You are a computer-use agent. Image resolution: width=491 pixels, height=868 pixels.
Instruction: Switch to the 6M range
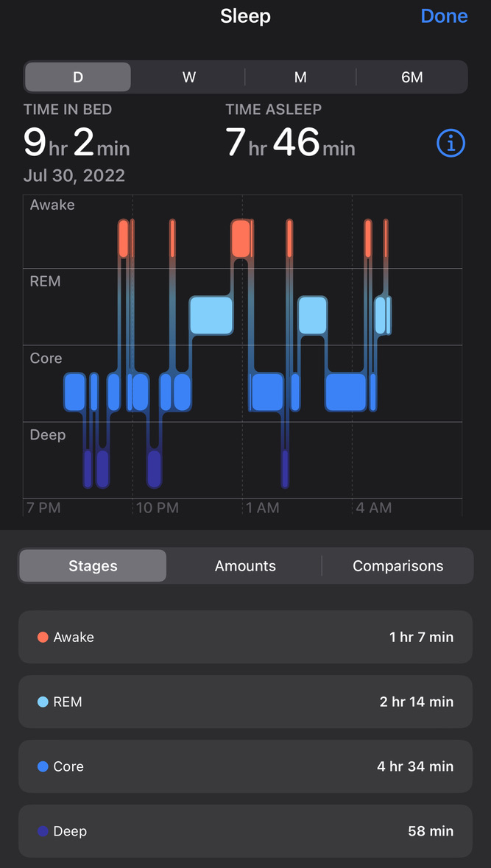(x=411, y=77)
